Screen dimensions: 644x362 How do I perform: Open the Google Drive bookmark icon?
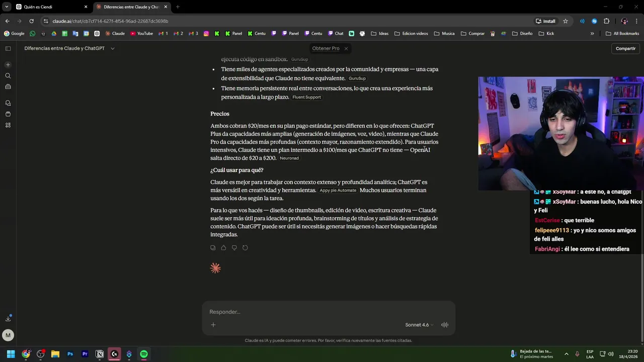coord(54,34)
